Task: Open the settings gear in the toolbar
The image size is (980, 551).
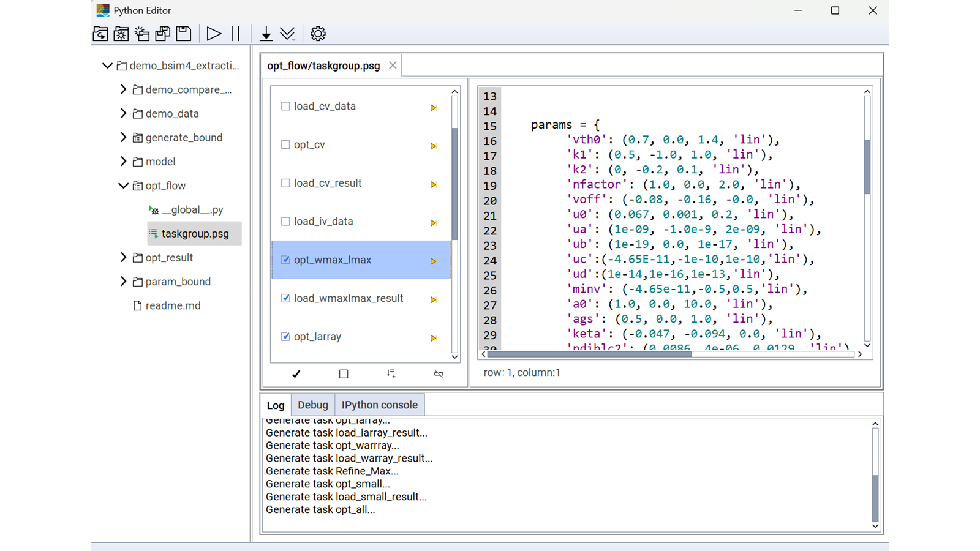Action: click(317, 34)
